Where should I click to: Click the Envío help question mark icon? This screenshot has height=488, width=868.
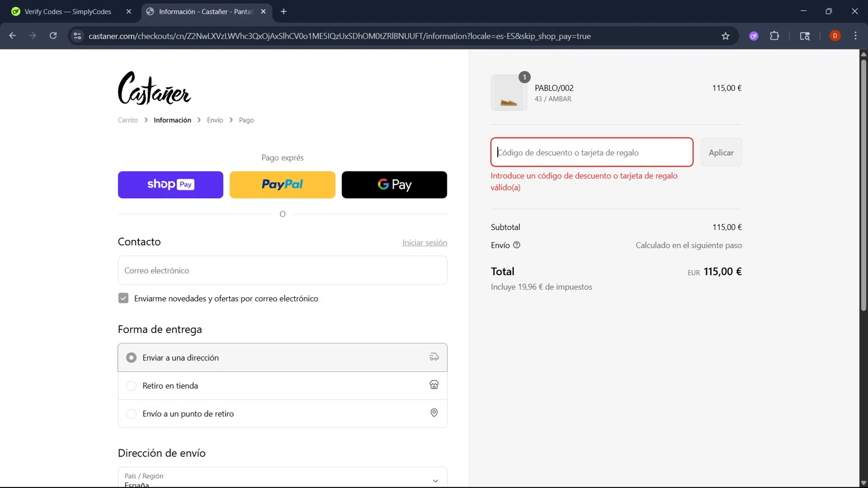point(517,245)
